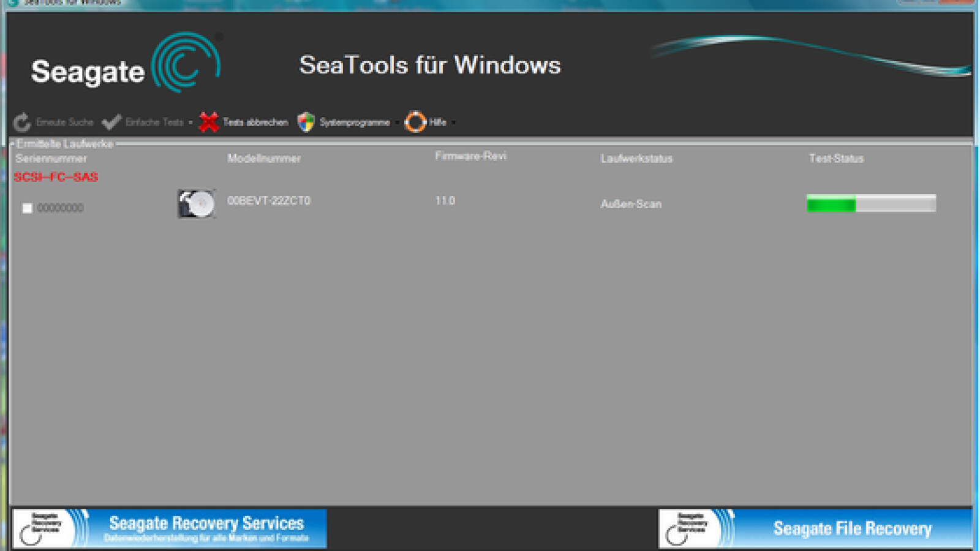Select model number 00BEVT-22ZCT0
The width and height of the screenshot is (980, 551).
(269, 201)
